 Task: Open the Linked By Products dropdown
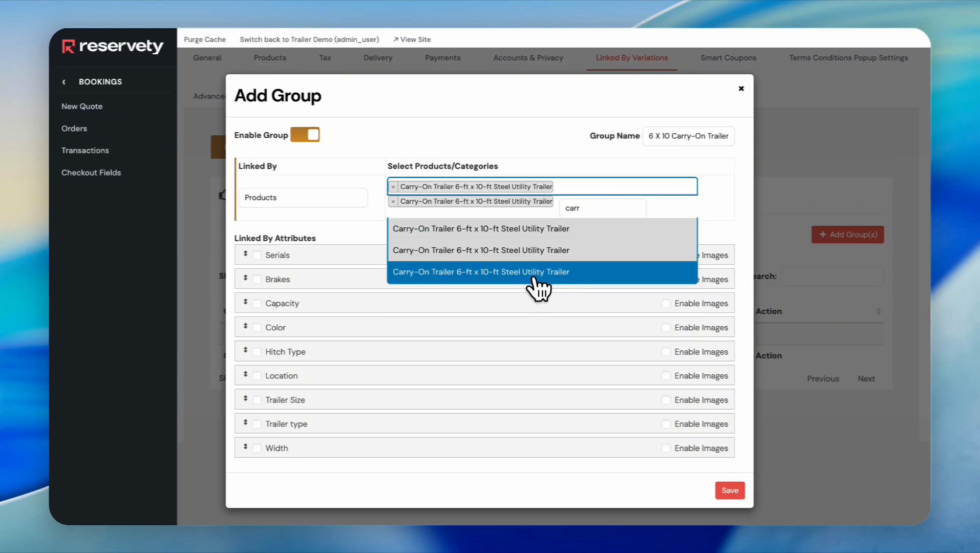click(x=303, y=198)
